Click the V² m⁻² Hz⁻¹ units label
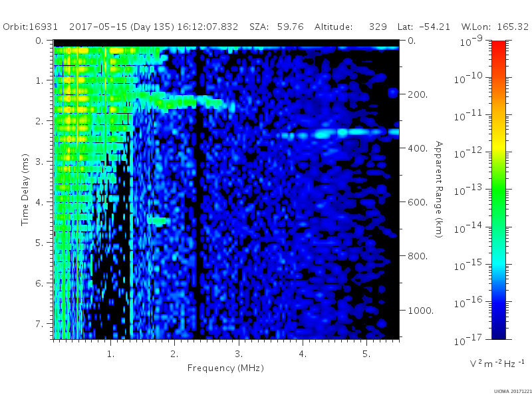 (x=497, y=363)
